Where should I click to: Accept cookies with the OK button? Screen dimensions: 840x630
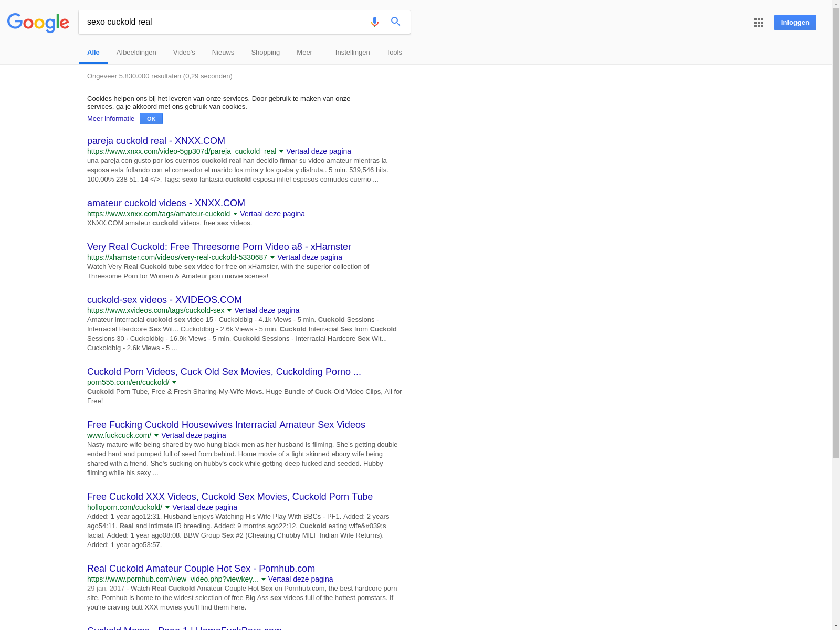point(151,119)
